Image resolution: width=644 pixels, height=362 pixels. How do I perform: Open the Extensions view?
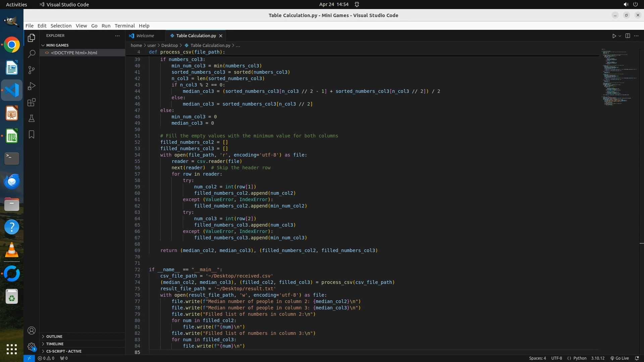32,102
